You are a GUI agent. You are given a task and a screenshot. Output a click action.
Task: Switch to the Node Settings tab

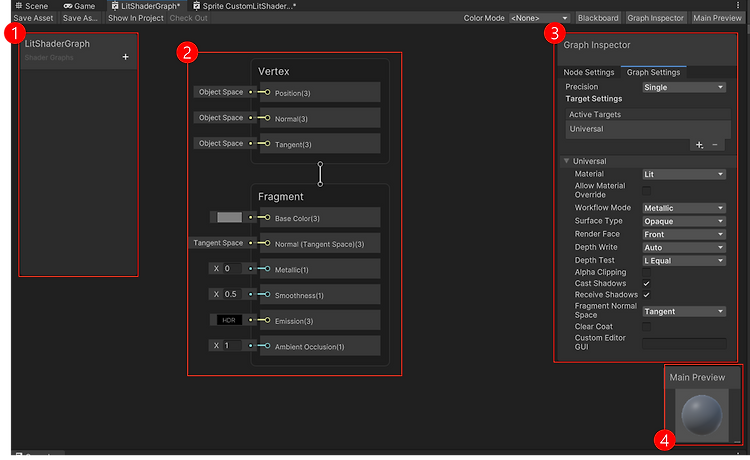pyautogui.click(x=588, y=72)
